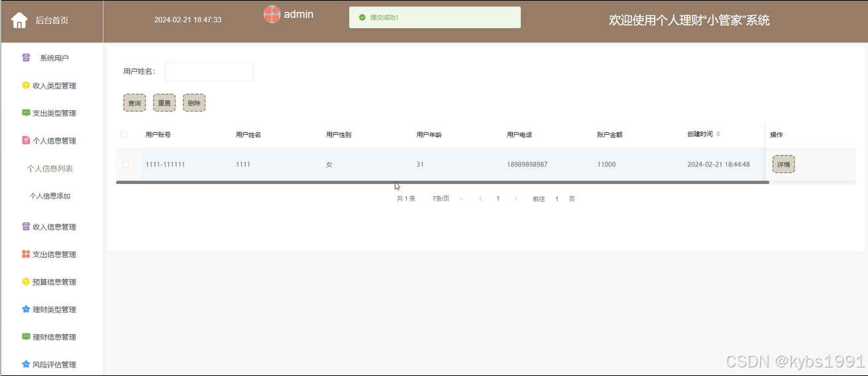Click the phone cell 18989898987
Image resolution: width=868 pixels, height=376 pixels.
click(528, 164)
